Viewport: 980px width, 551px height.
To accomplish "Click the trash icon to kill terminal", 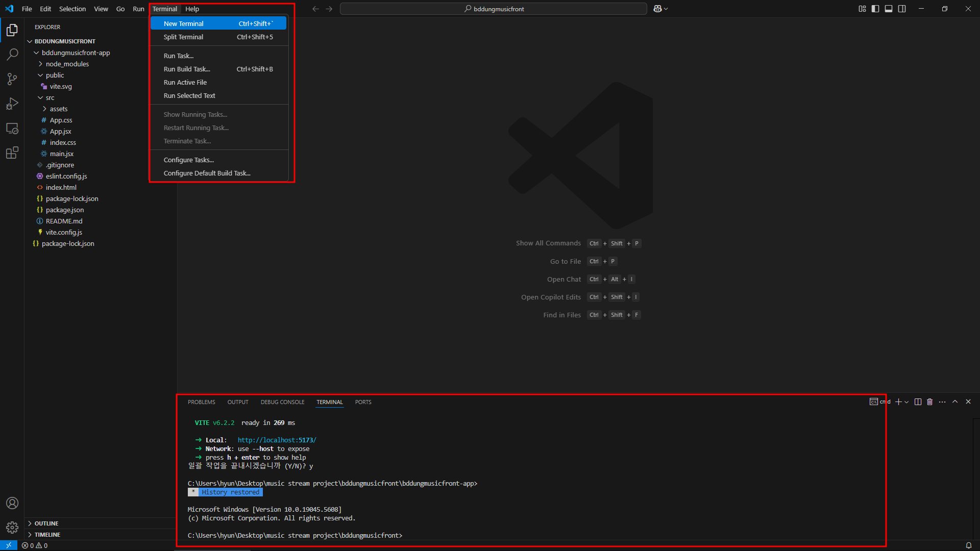I will [x=929, y=402].
